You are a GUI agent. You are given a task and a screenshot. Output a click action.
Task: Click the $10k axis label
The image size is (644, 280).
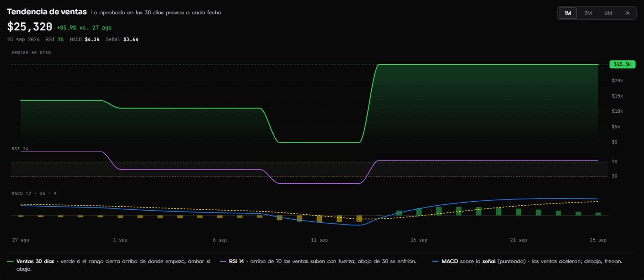click(617, 111)
